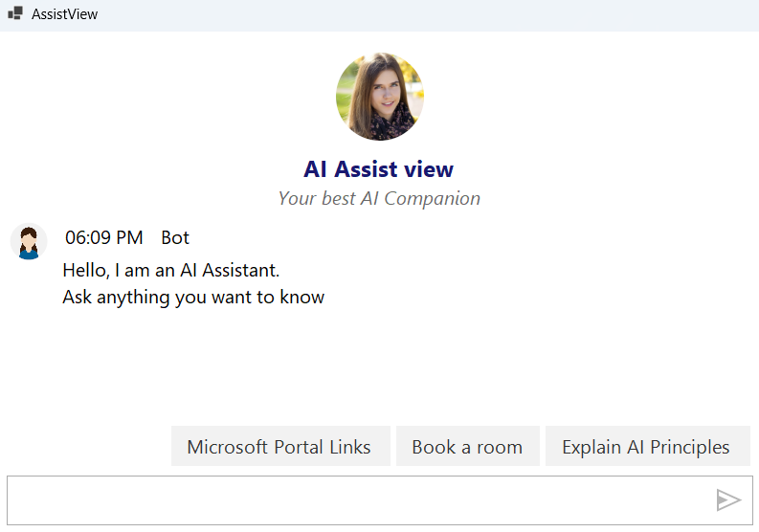Screen dimensions: 759x532
Task: Choose Microsoft Portal Links suggestion
Action: (x=280, y=446)
